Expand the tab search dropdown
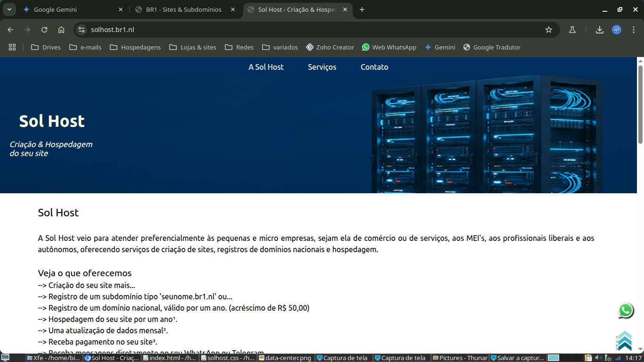644x362 pixels. (x=9, y=9)
